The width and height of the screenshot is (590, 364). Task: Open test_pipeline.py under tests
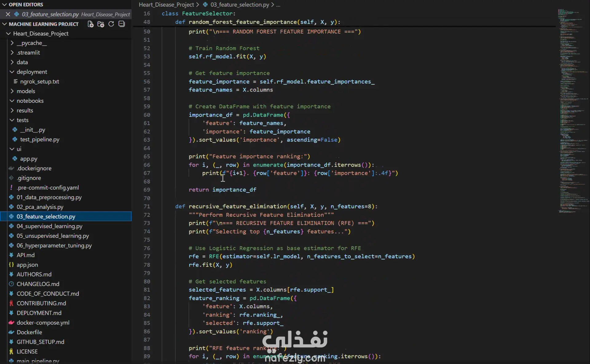point(40,139)
